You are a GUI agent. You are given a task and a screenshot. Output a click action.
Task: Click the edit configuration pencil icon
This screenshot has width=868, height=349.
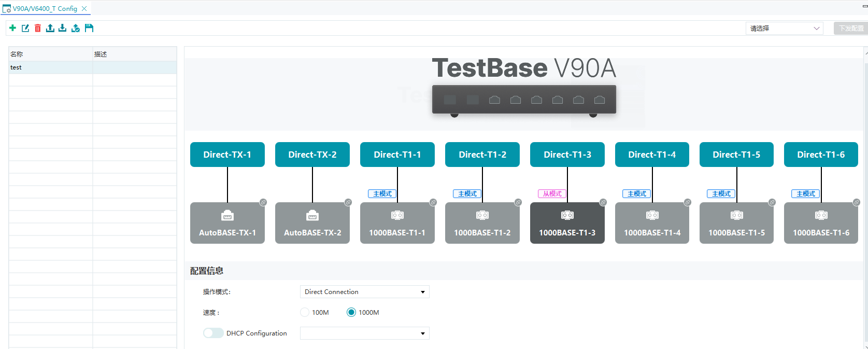tap(25, 28)
